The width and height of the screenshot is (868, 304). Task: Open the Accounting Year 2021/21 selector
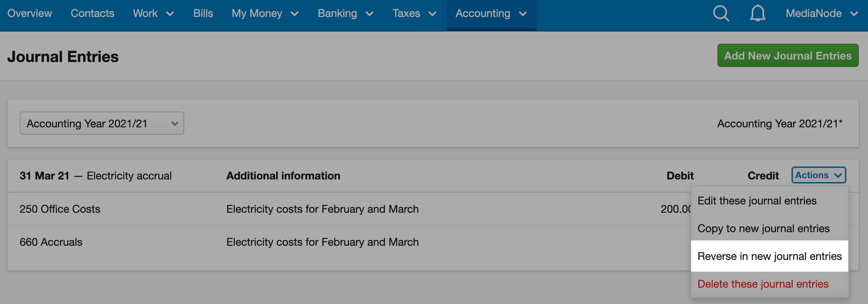pyautogui.click(x=102, y=123)
